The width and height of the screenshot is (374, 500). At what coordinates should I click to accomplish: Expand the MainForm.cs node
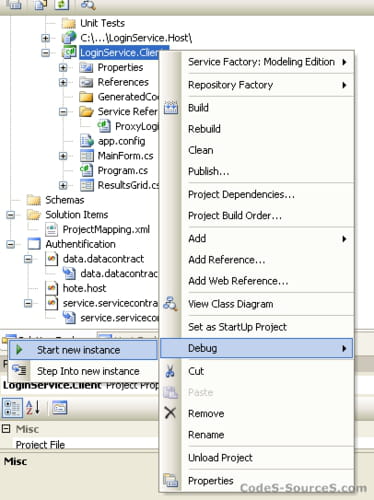tap(63, 156)
